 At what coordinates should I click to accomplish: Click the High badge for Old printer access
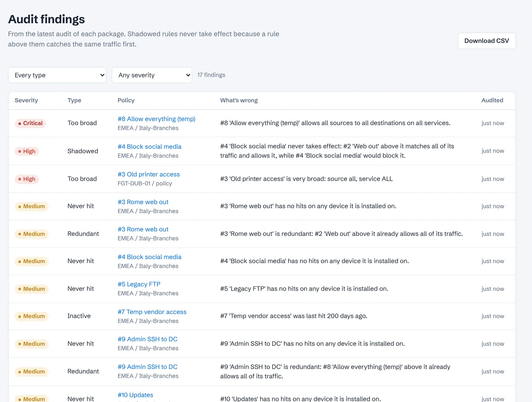pyautogui.click(x=27, y=179)
